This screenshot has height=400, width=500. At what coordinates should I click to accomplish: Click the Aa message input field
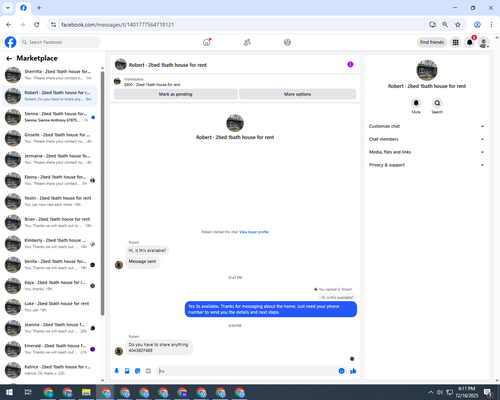click(x=247, y=371)
